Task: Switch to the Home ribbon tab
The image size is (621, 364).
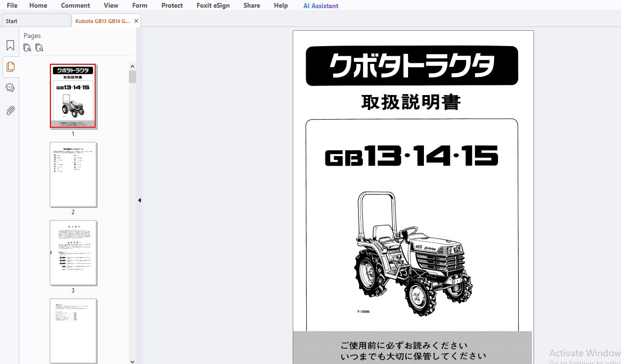Action: [x=38, y=5]
